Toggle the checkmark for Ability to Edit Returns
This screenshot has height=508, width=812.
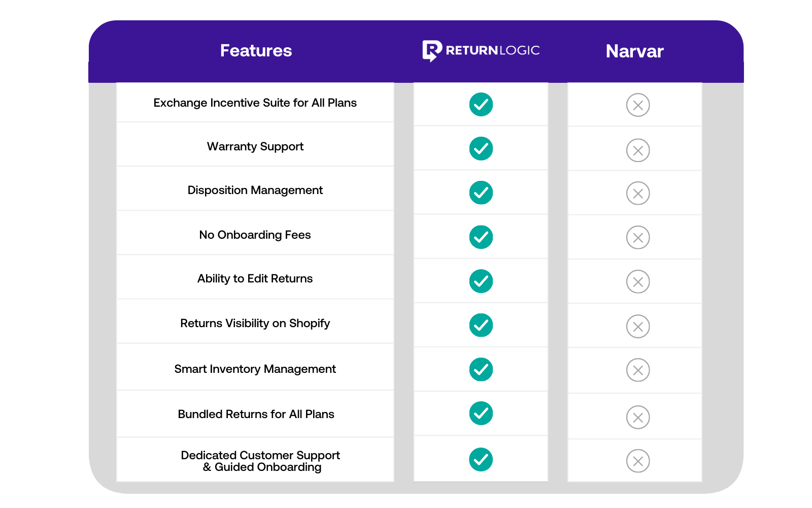pyautogui.click(x=481, y=281)
